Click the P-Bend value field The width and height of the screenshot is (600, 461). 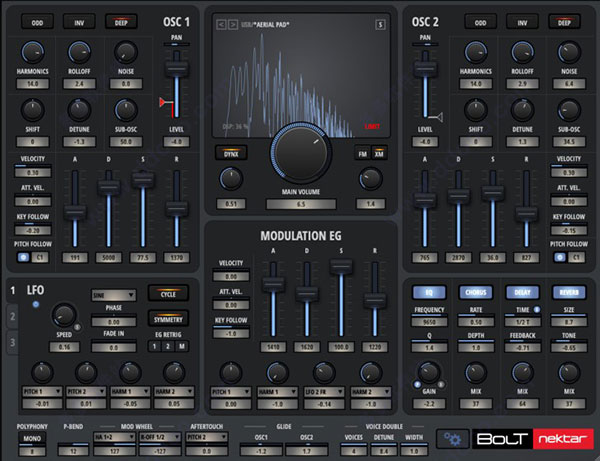coord(73,451)
